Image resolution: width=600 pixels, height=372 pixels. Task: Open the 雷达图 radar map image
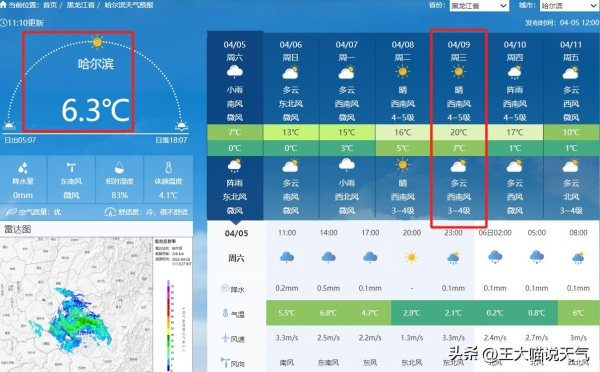96,305
